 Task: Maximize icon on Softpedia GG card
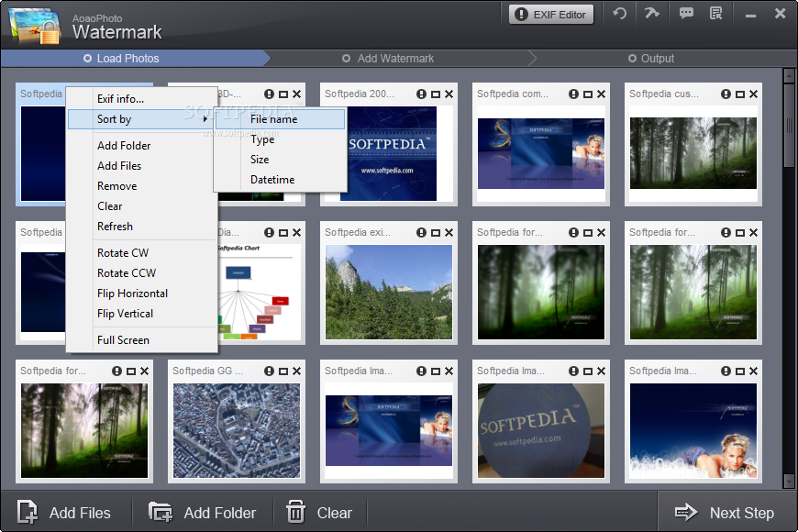(283, 371)
